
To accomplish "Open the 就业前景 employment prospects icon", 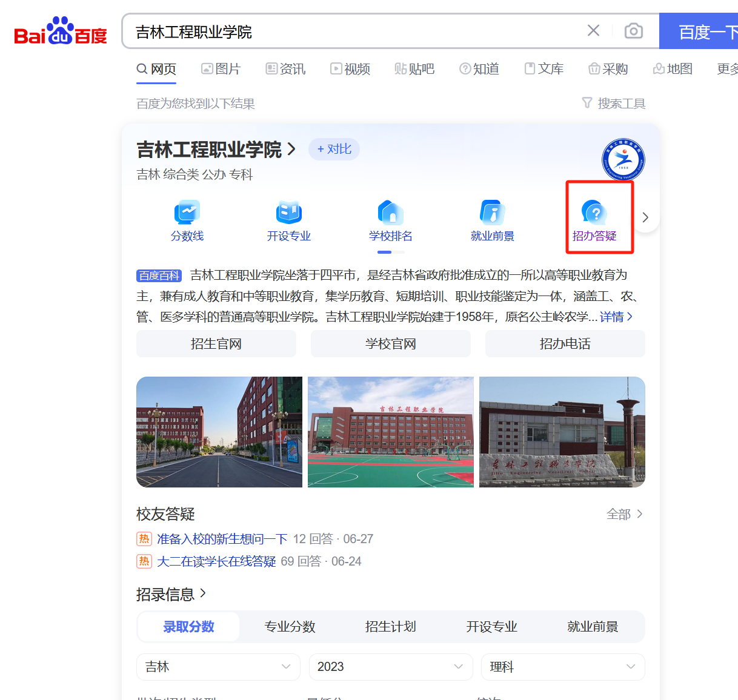I will tap(493, 213).
